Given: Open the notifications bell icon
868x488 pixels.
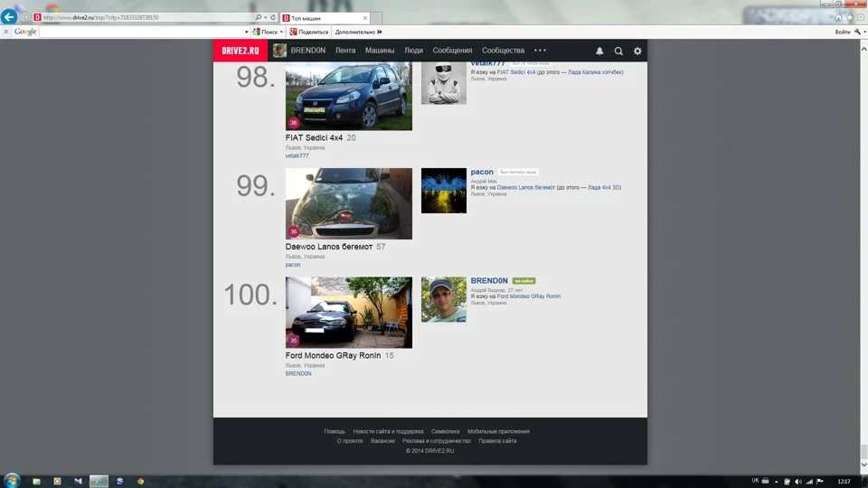Looking at the screenshot, I should [x=599, y=51].
